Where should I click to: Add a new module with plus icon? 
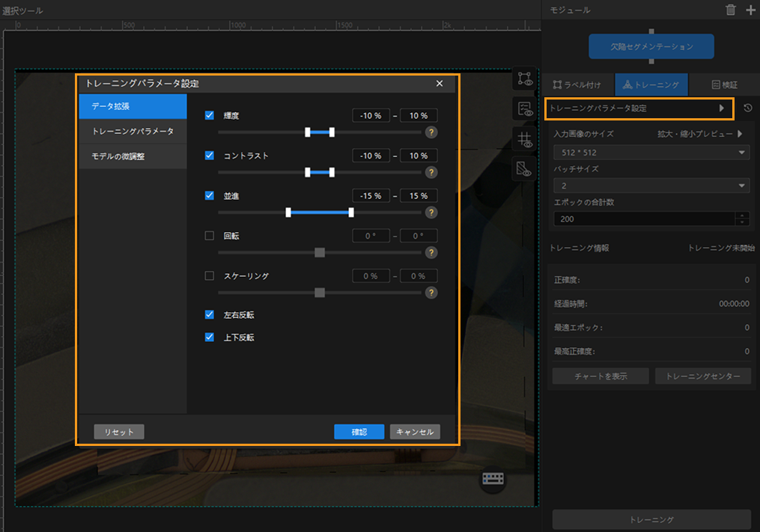(x=750, y=10)
